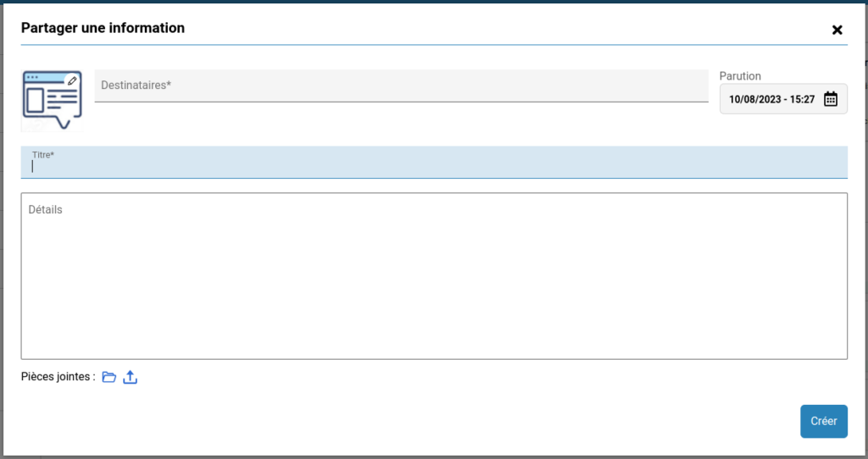This screenshot has width=868, height=459.
Task: Browse attachments with the open folder icon
Action: click(108, 377)
